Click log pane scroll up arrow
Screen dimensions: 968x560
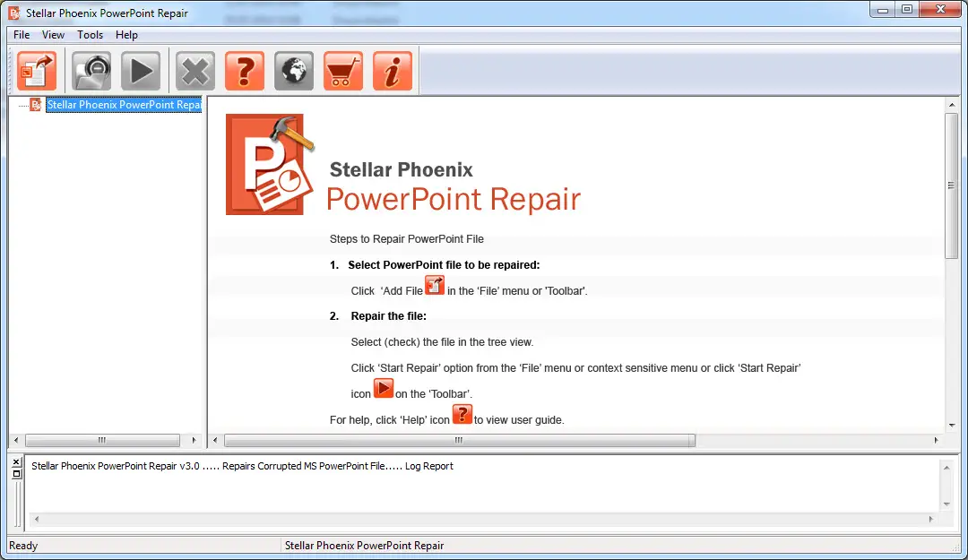(946, 468)
